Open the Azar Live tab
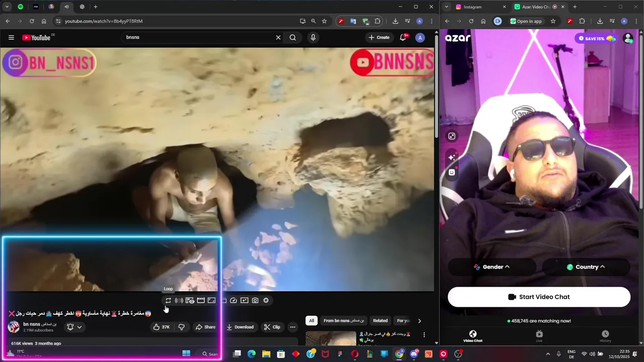Viewport: 644px width, 362px height. [x=539, y=336]
